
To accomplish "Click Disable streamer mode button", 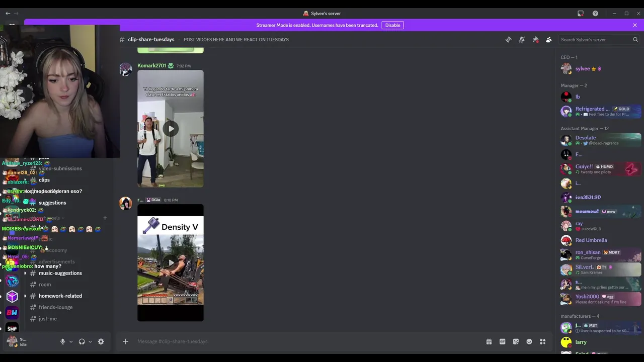I will (392, 25).
